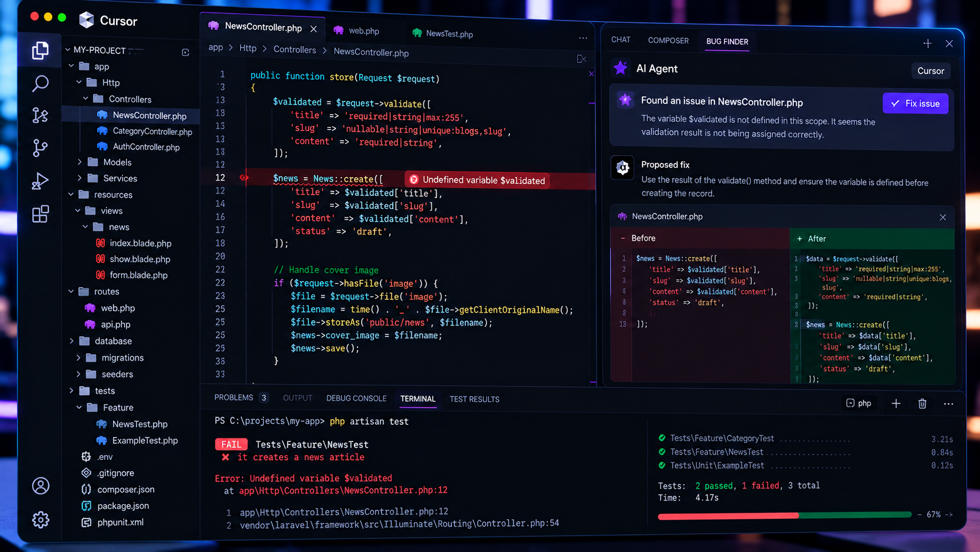Open the DEBUG CONSOLE tab
This screenshot has width=980, height=552.
click(x=356, y=398)
